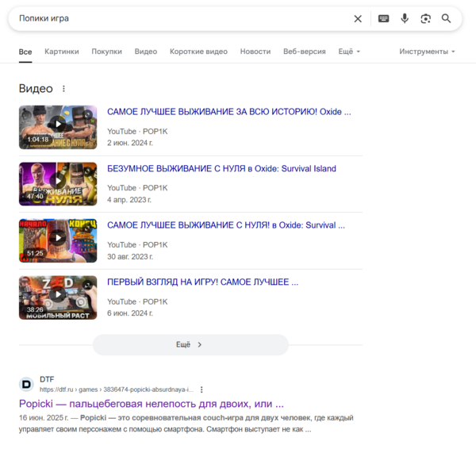
Task: Open САМОЕ ЛУЧШЕЕ ВЫЖИВАНИЕ С НУЛЯ link
Action: [x=226, y=225]
